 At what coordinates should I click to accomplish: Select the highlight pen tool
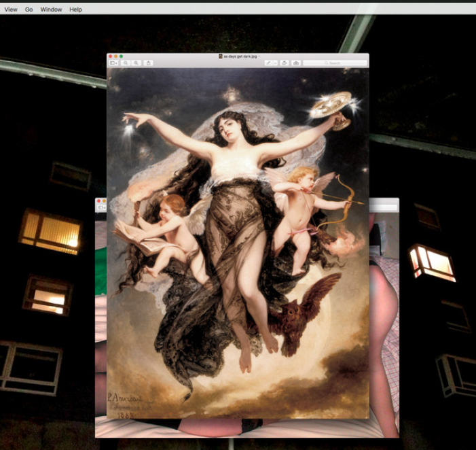coord(269,63)
